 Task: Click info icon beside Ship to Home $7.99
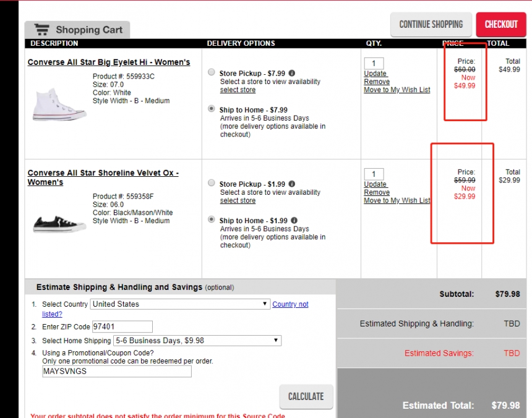coord(292,110)
